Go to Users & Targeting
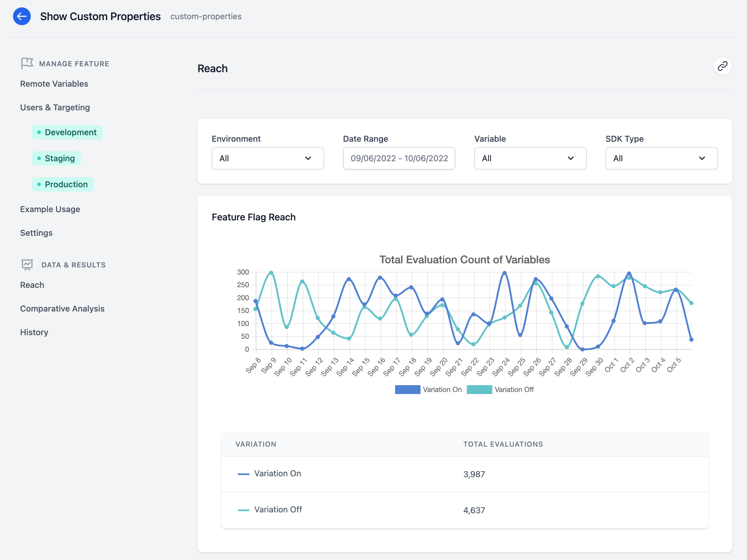747x560 pixels. click(55, 107)
